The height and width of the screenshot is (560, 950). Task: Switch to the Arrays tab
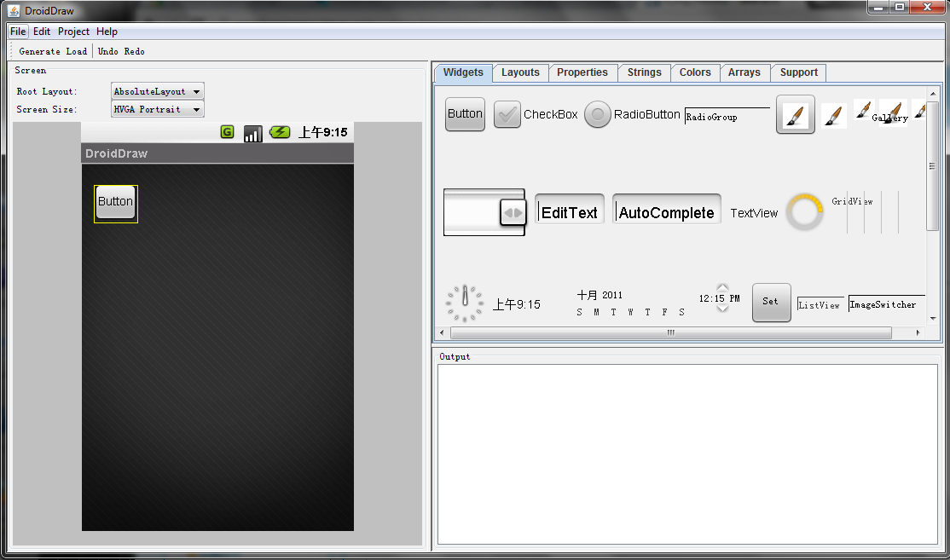(x=744, y=72)
